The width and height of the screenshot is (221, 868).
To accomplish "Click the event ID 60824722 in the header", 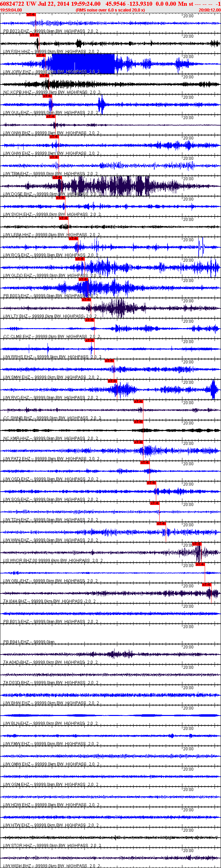I will (12, 4).
